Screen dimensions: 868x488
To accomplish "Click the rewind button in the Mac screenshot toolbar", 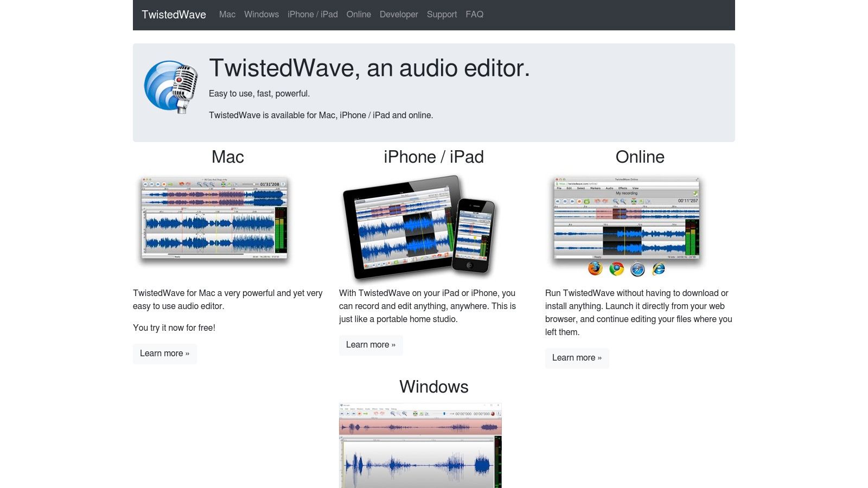I will [145, 184].
